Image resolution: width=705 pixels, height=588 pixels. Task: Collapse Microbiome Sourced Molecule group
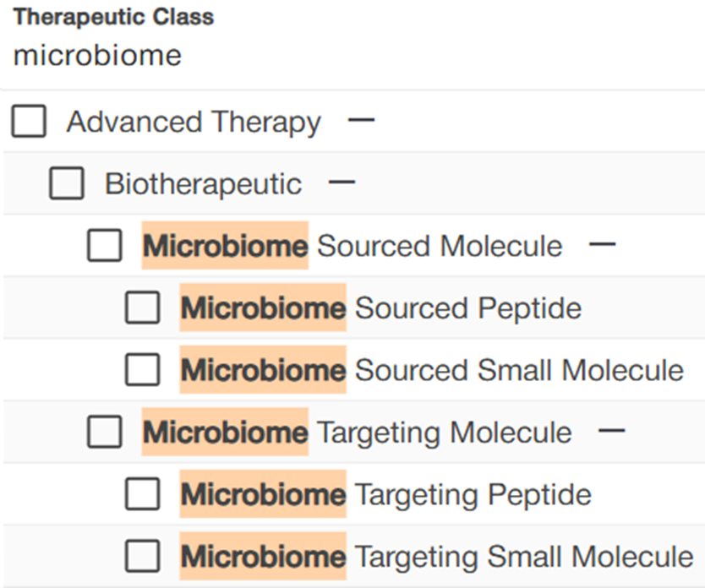pos(602,245)
